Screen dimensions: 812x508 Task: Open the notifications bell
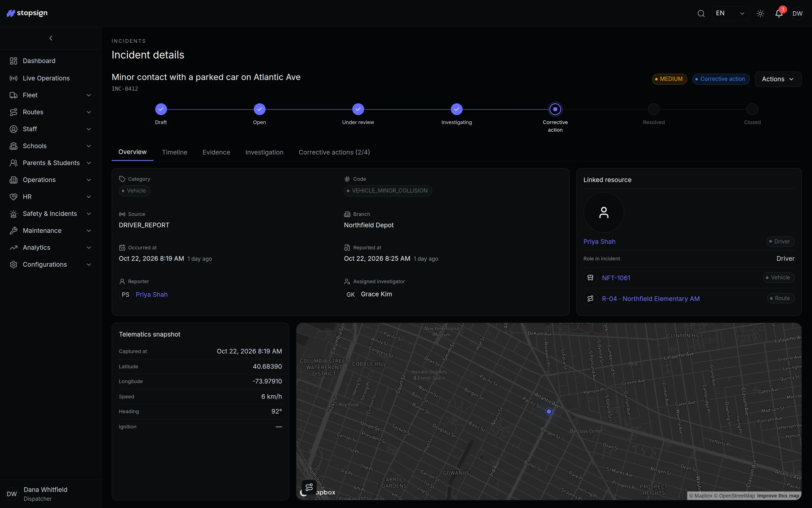point(779,13)
